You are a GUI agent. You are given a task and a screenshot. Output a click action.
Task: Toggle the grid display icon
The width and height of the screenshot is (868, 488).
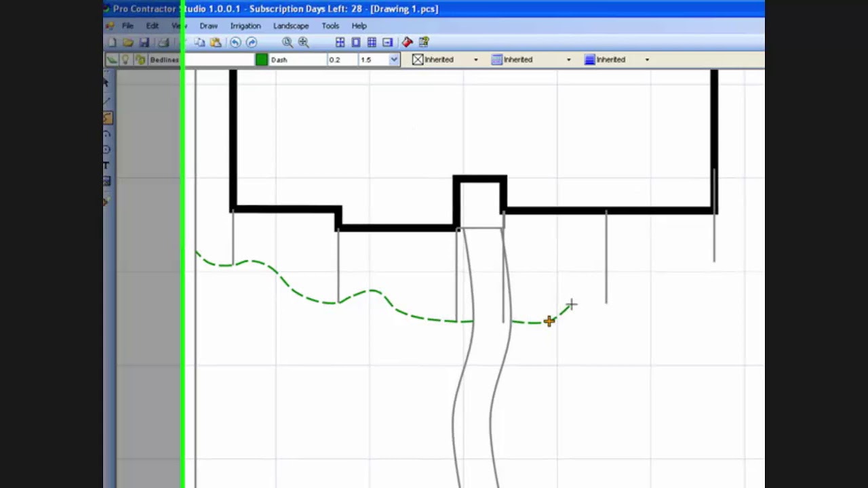pyautogui.click(x=372, y=43)
